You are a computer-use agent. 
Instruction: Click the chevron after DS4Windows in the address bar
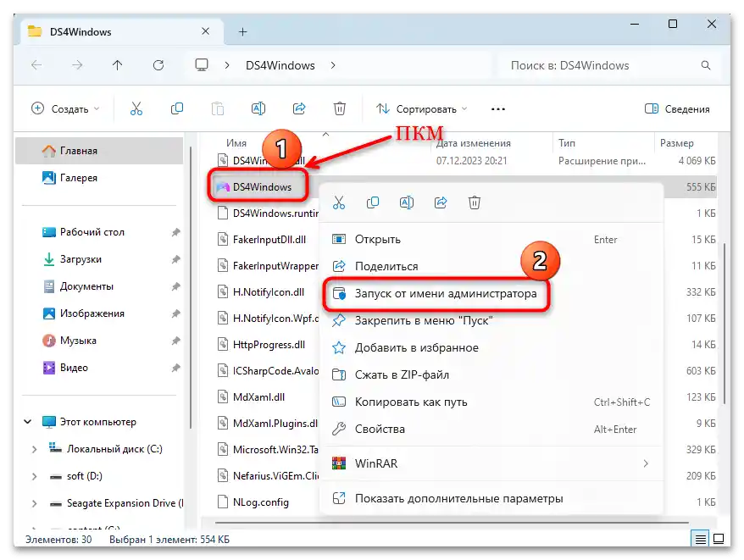[x=333, y=65]
